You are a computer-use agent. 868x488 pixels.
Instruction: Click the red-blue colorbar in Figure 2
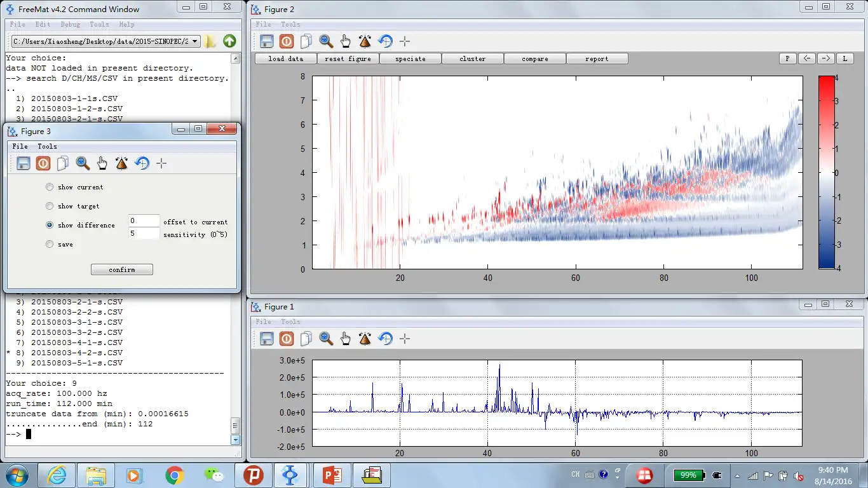[x=827, y=172]
